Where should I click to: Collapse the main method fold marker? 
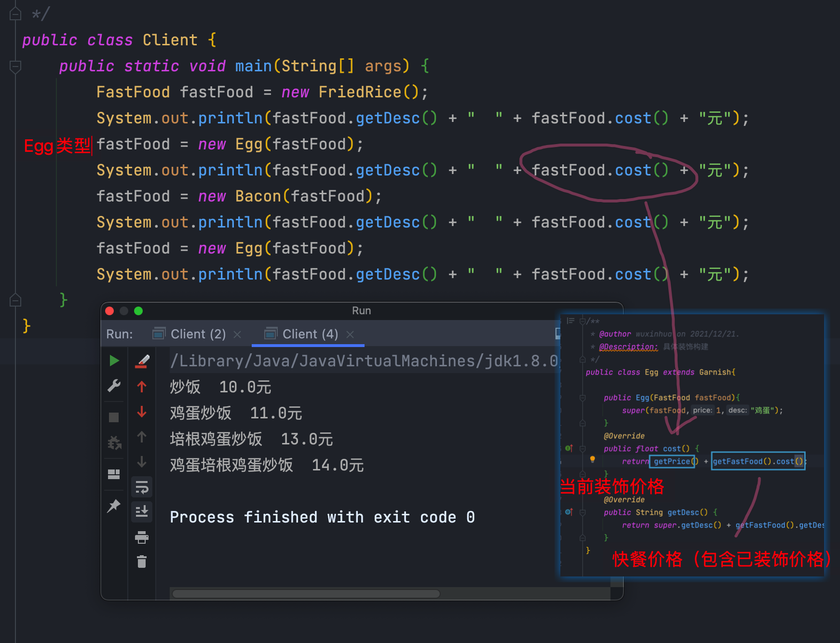click(x=15, y=67)
